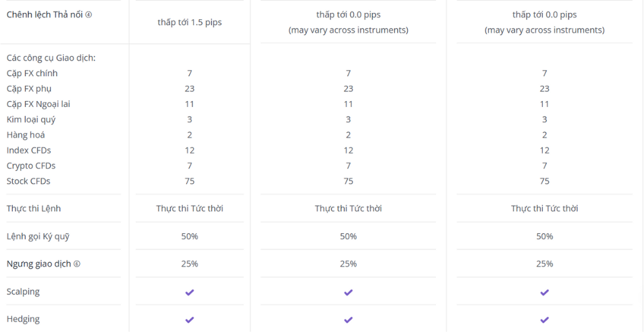Click the Hedging row label
The image size is (644, 335).
tap(23, 319)
